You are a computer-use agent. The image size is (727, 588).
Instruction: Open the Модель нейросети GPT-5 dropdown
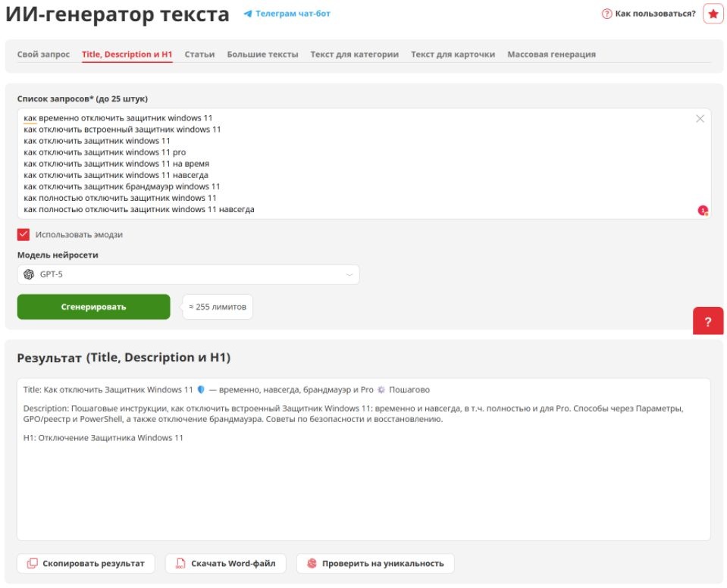tap(188, 274)
